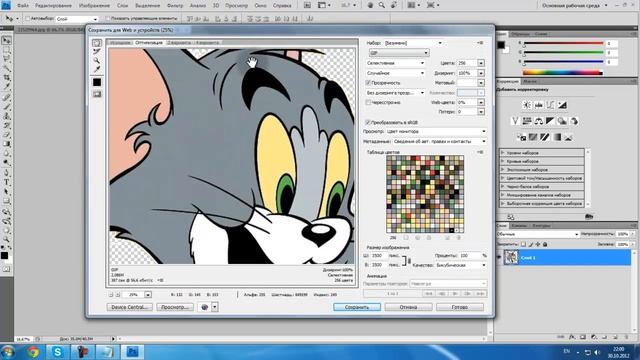Expand the Кривые наборов presets
This screenshot has width=640, height=360.
pyautogui.click(x=503, y=161)
